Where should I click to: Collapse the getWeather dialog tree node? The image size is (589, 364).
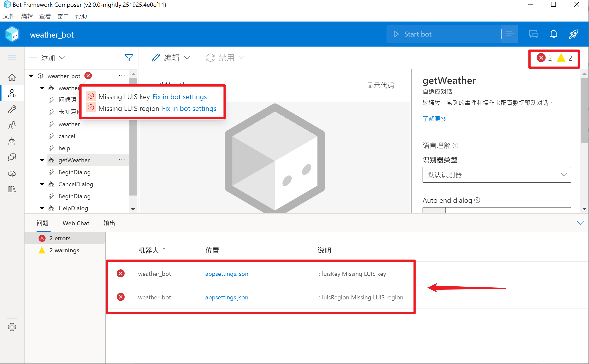(x=42, y=160)
